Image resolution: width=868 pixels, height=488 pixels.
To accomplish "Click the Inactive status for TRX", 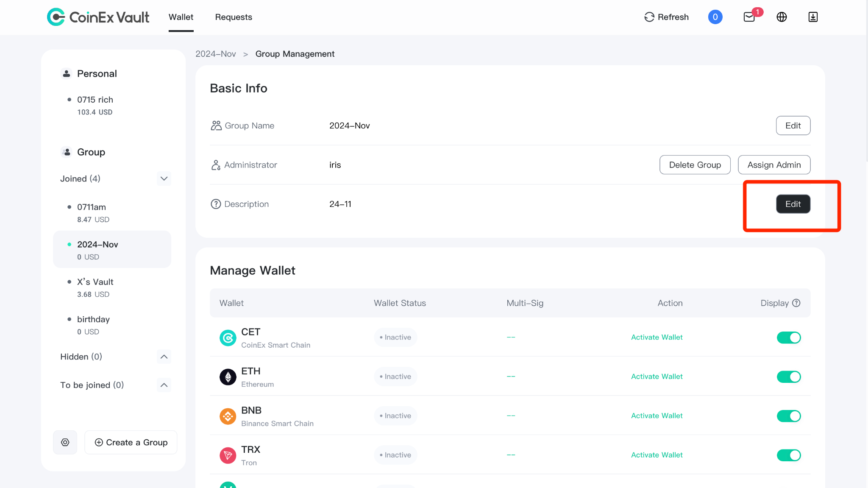I will tap(395, 455).
